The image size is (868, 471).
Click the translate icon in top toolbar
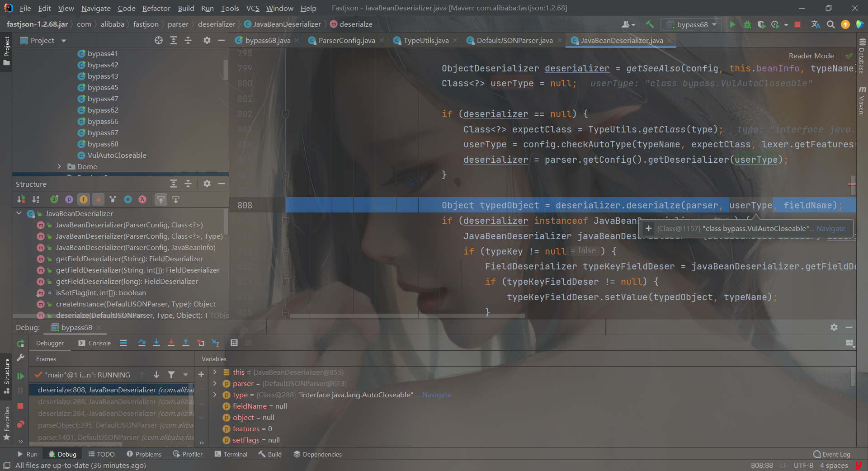pyautogui.click(x=816, y=24)
